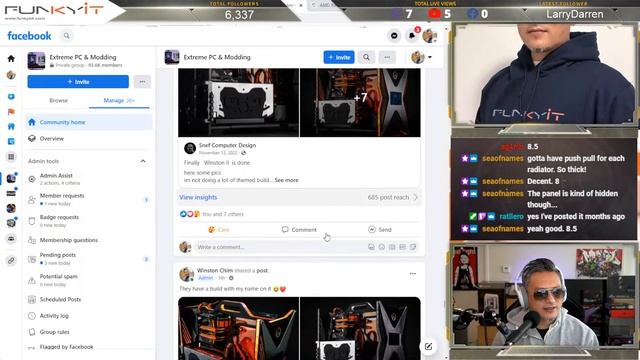The height and width of the screenshot is (360, 640).
Task: Click the Winston Chim author name
Action: point(215,270)
